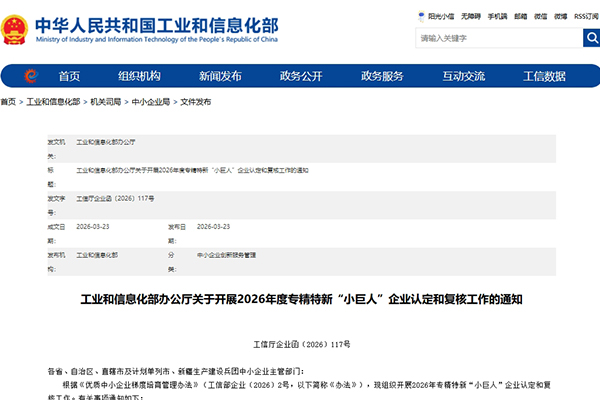
Task: Open 互动交流 navigation menu
Action: point(463,76)
